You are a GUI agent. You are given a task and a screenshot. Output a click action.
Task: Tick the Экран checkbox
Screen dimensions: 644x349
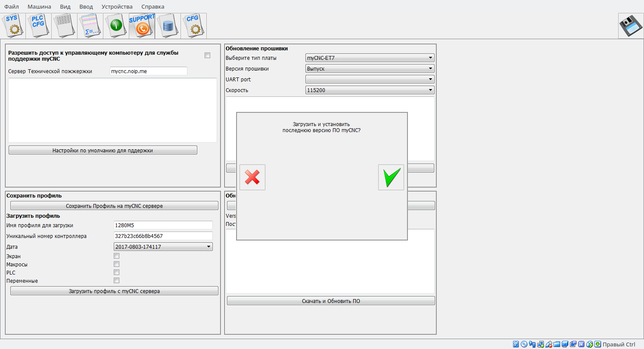click(x=116, y=256)
